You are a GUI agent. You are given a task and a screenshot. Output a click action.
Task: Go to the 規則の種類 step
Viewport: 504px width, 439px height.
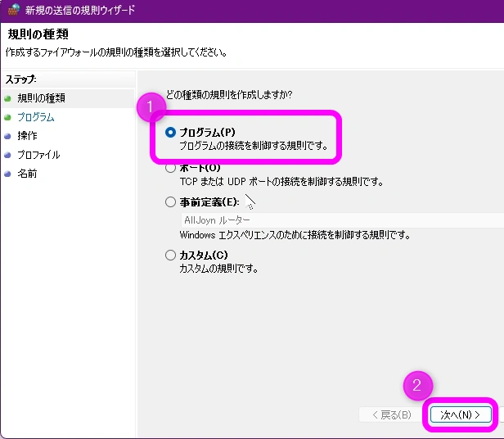click(41, 97)
